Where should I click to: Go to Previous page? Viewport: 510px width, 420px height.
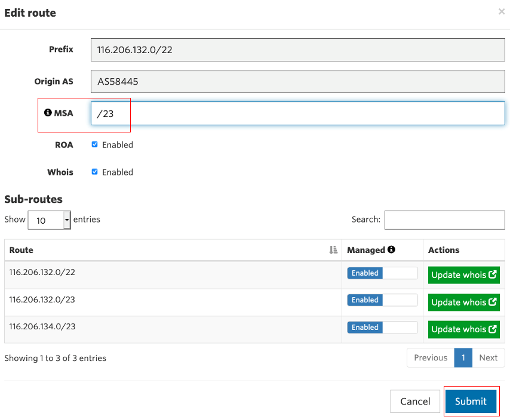[431, 357]
